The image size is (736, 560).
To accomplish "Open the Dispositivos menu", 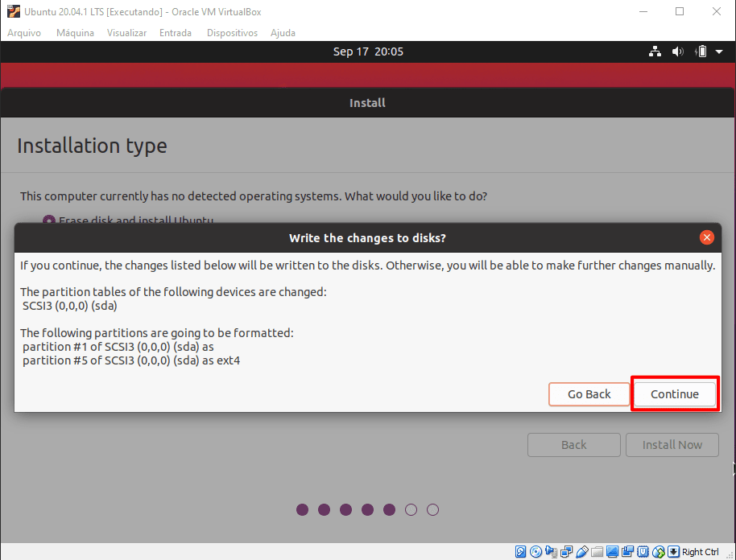I will (233, 33).
